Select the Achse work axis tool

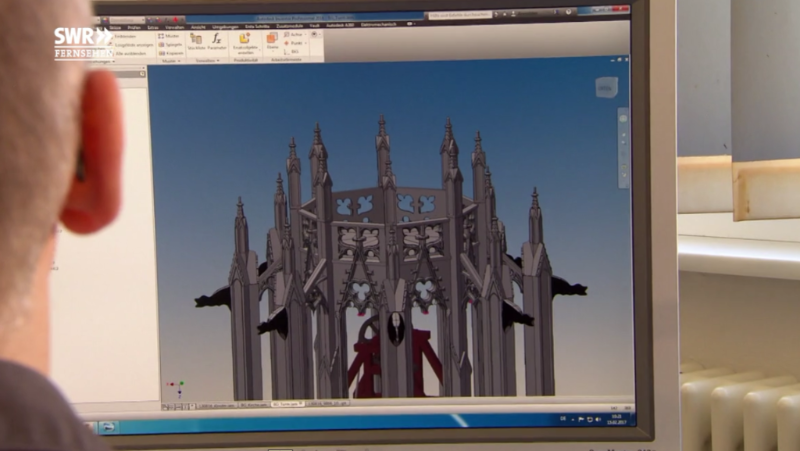point(293,35)
